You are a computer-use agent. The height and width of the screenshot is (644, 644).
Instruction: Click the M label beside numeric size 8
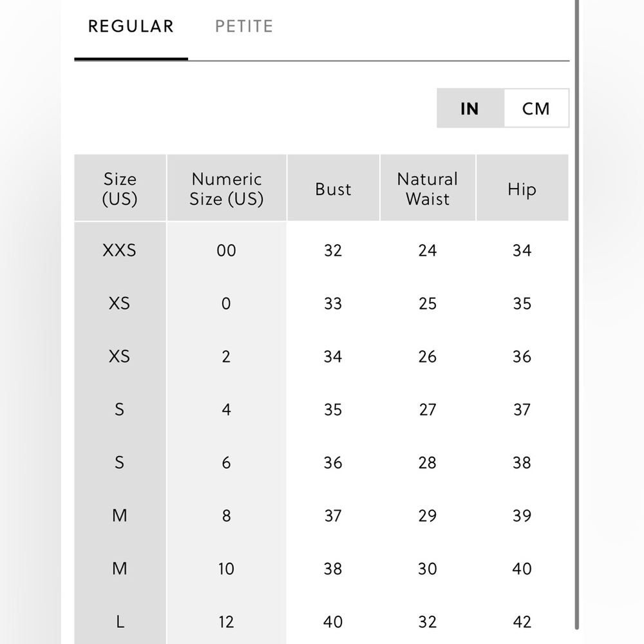[x=120, y=516]
